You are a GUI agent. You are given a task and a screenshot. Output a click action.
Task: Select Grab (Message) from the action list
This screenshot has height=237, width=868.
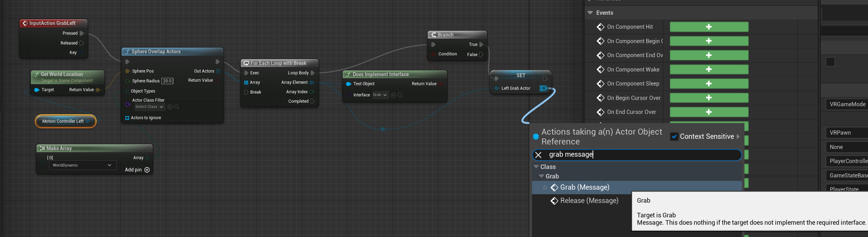(584, 188)
